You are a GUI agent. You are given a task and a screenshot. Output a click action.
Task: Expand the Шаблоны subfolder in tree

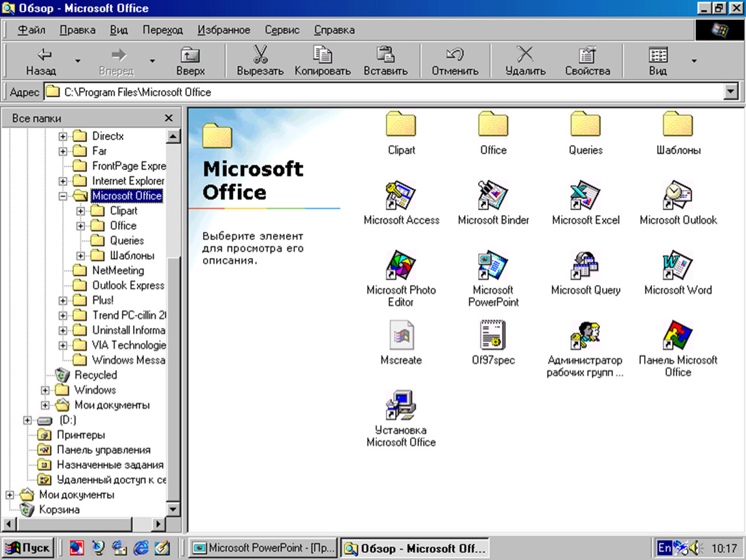(x=81, y=256)
